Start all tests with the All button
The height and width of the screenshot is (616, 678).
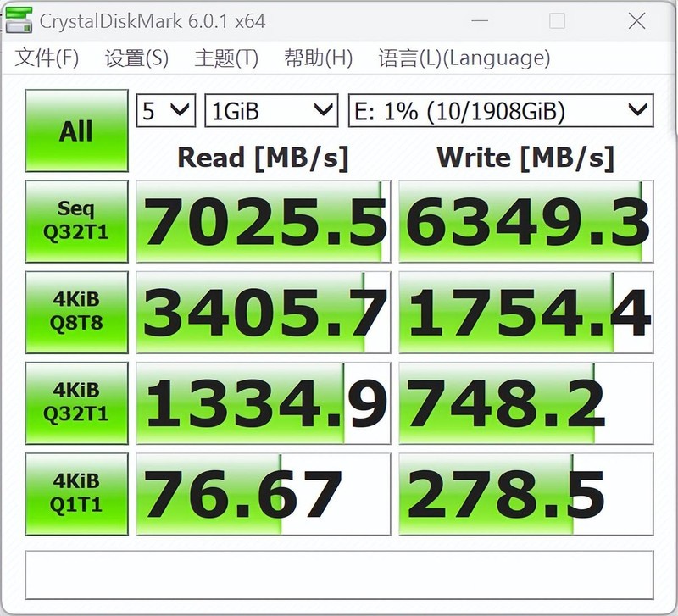[x=75, y=131]
